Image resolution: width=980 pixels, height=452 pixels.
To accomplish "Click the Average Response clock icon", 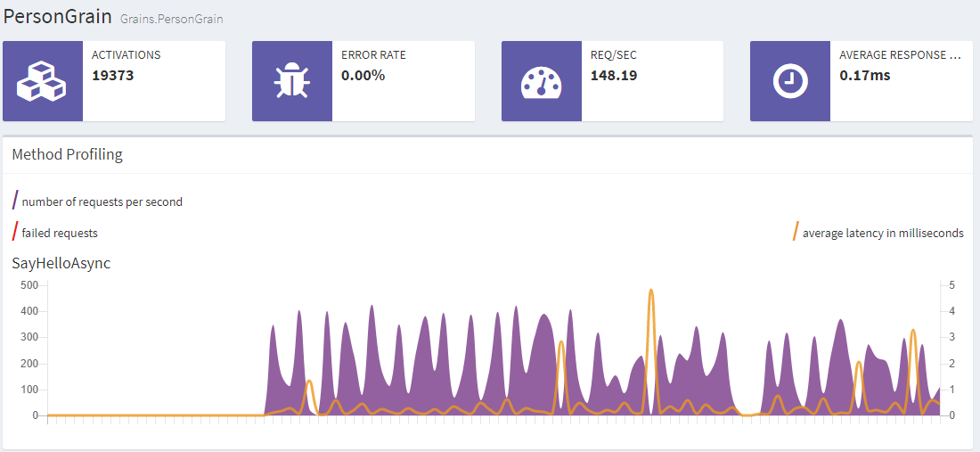I will click(x=789, y=81).
